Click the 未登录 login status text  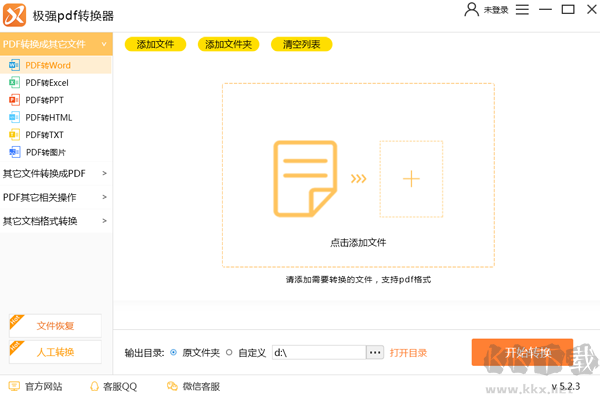(496, 10)
